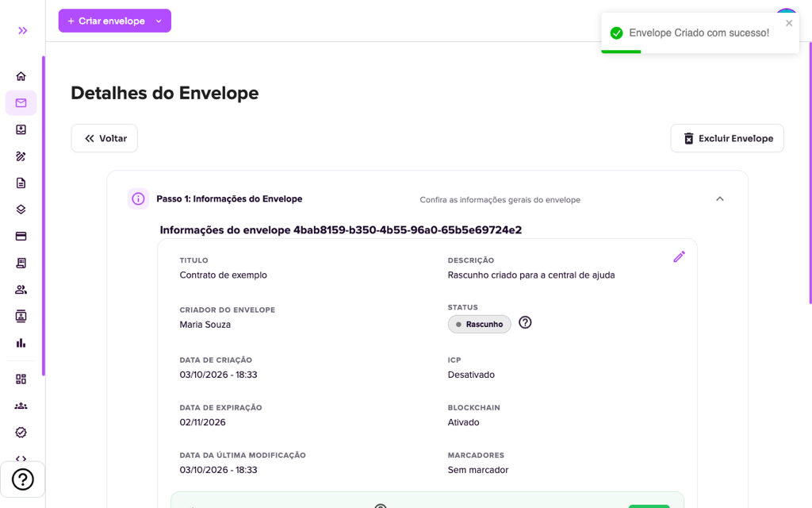Open the layers stack icon in sidebar

coord(21,210)
